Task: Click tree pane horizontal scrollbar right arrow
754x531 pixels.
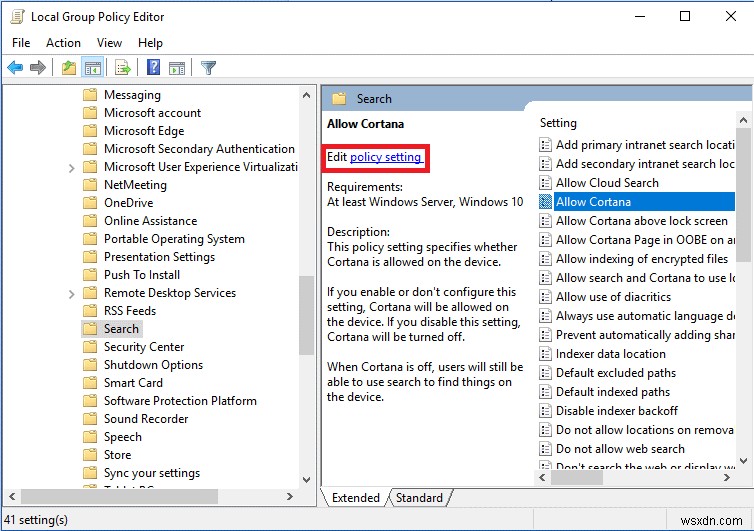Action: point(289,496)
